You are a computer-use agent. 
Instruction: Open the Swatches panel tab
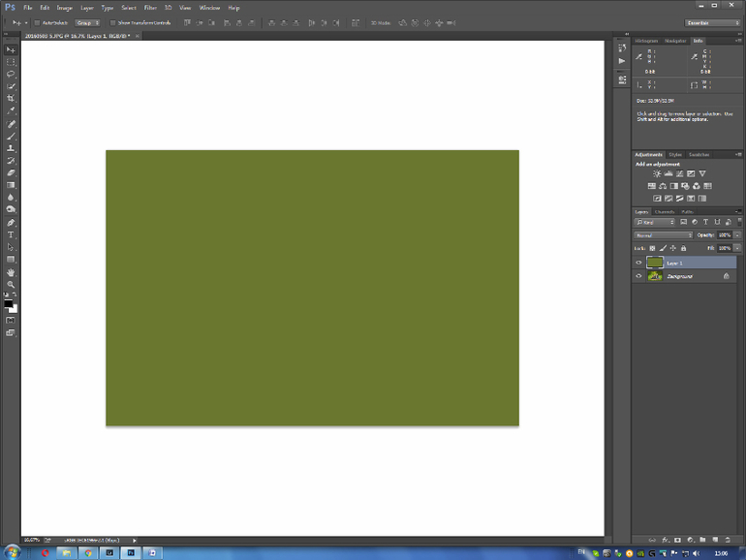(x=699, y=154)
